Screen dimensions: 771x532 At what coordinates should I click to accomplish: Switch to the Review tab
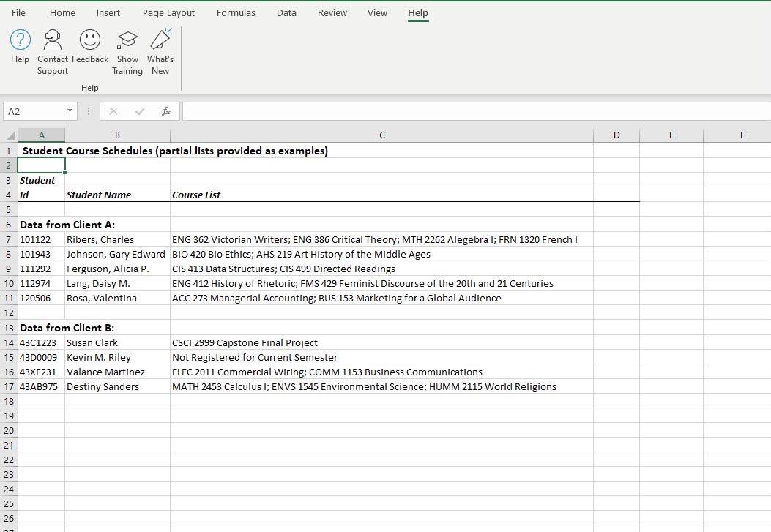click(x=332, y=13)
